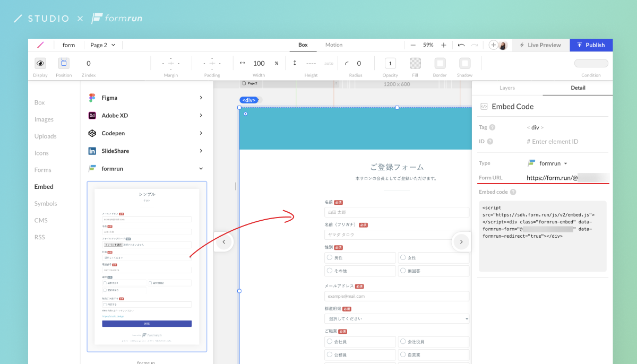The image size is (637, 364).
Task: Expand the SlideShare embed row chevron
Action: coord(201,151)
